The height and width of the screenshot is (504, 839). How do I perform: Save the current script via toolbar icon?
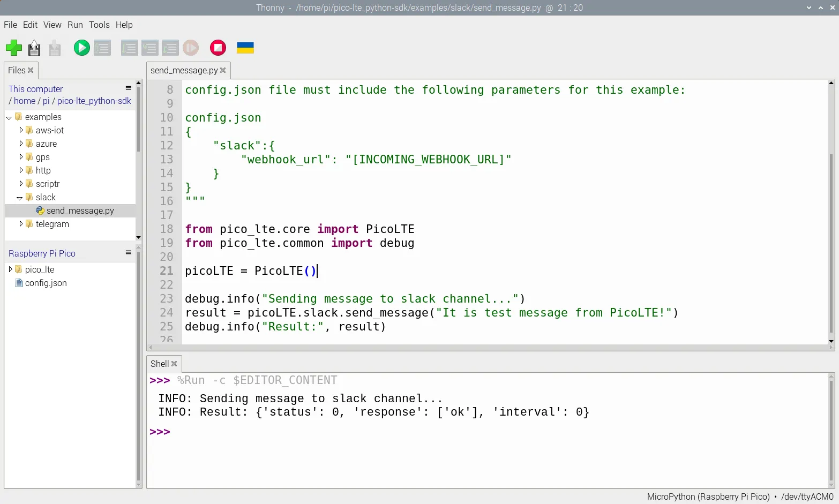coord(55,48)
